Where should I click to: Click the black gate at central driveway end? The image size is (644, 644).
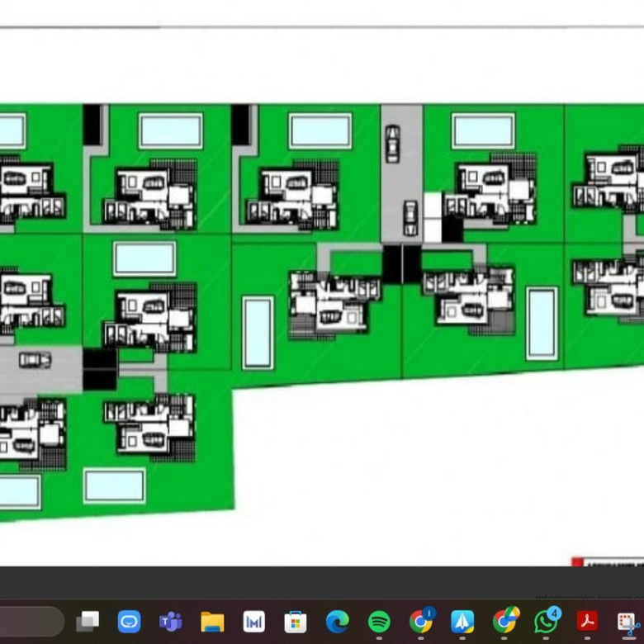click(402, 263)
